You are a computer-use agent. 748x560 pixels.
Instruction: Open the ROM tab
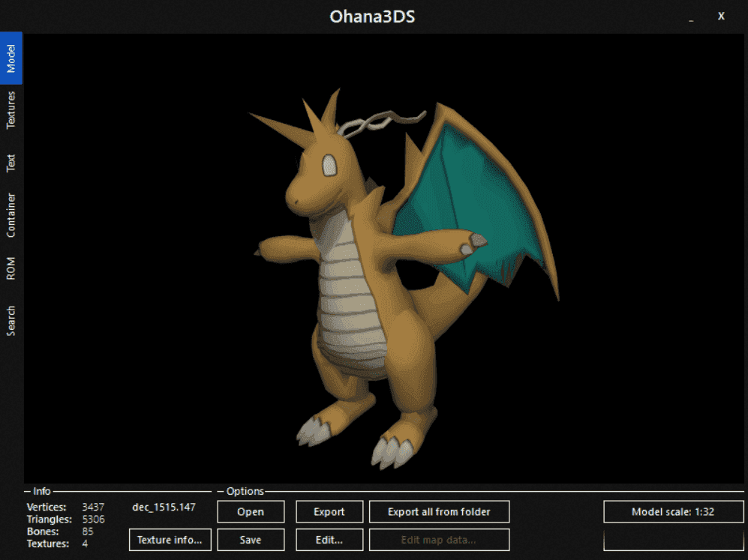[x=11, y=268]
